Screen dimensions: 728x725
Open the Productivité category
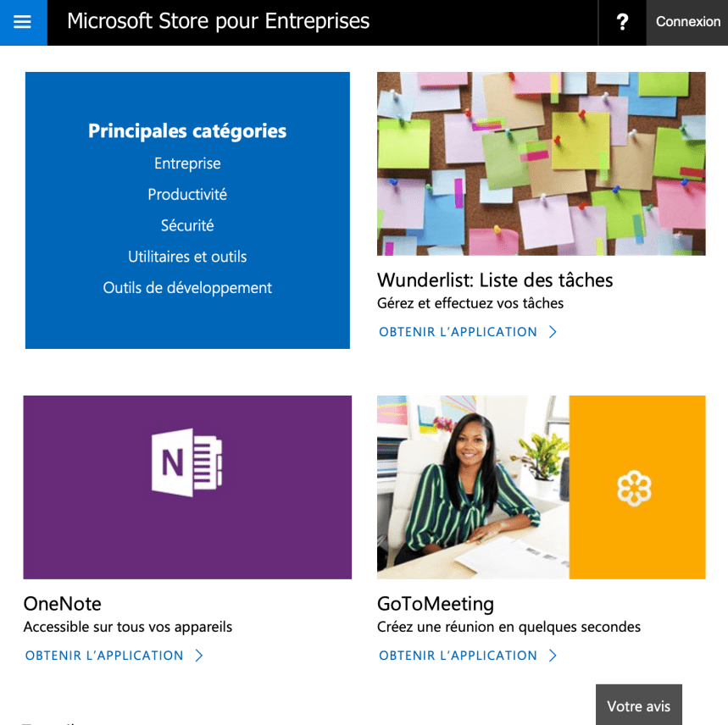point(187,194)
